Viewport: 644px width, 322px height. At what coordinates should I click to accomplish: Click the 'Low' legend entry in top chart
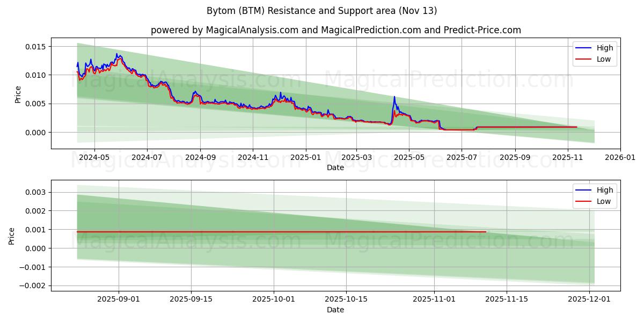[603, 59]
